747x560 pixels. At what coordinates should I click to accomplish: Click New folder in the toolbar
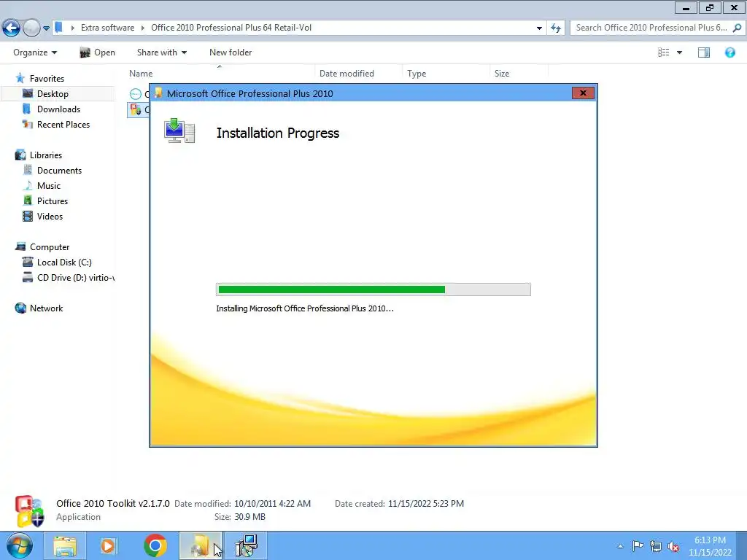coord(231,52)
